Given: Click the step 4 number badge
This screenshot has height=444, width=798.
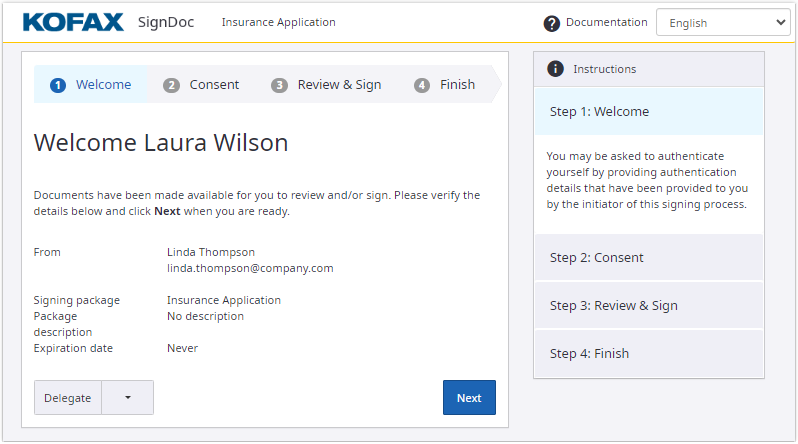Looking at the screenshot, I should tap(422, 85).
